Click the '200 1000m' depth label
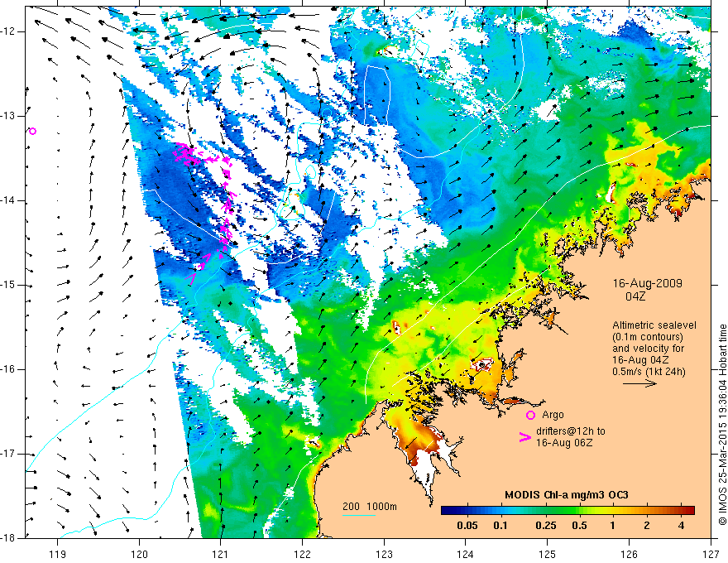Image resolution: width=728 pixels, height=563 pixels. coord(370,507)
